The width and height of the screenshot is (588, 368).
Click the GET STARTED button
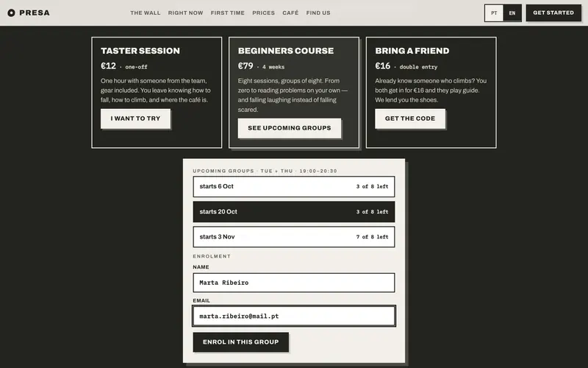[553, 13]
